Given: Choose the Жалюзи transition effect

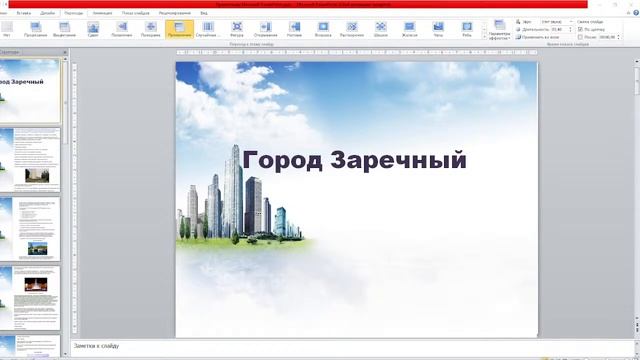Looking at the screenshot, I should click(x=409, y=29).
